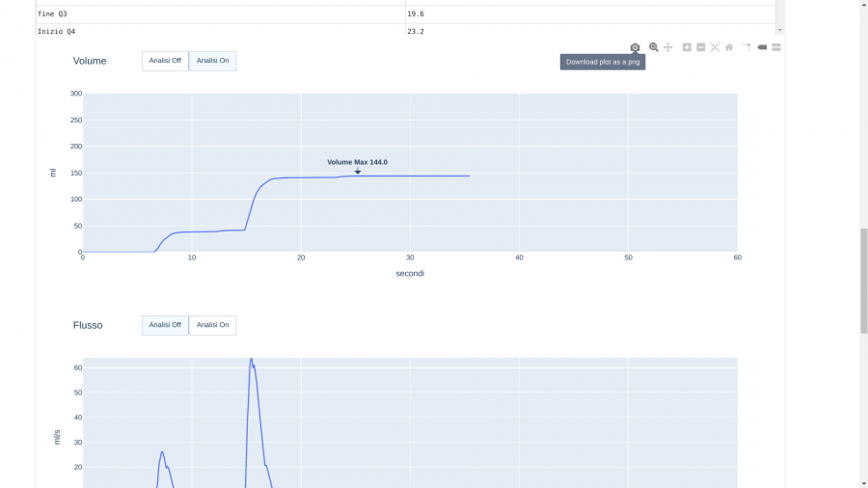Select Compare data on hover icon
The height and width of the screenshot is (488, 868).
(x=776, y=47)
